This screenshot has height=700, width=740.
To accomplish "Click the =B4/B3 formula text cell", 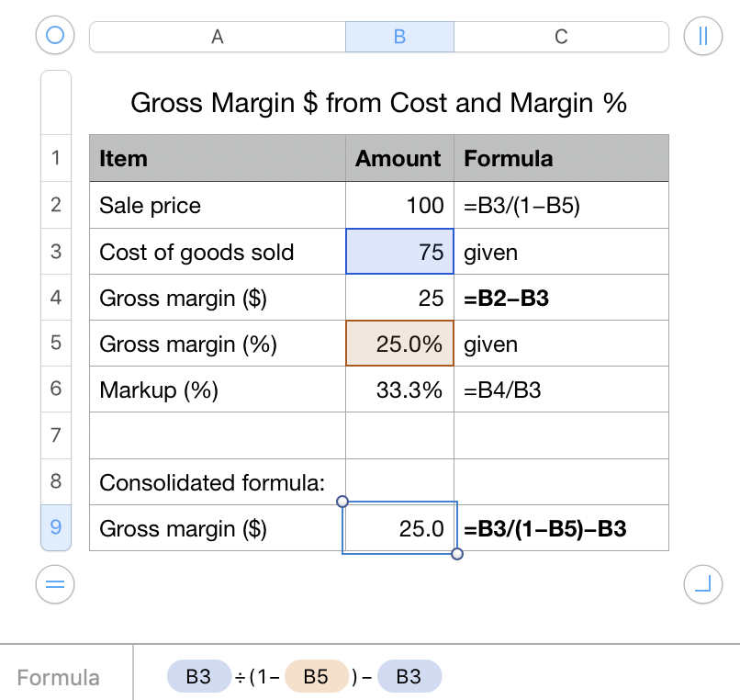I will 561,390.
